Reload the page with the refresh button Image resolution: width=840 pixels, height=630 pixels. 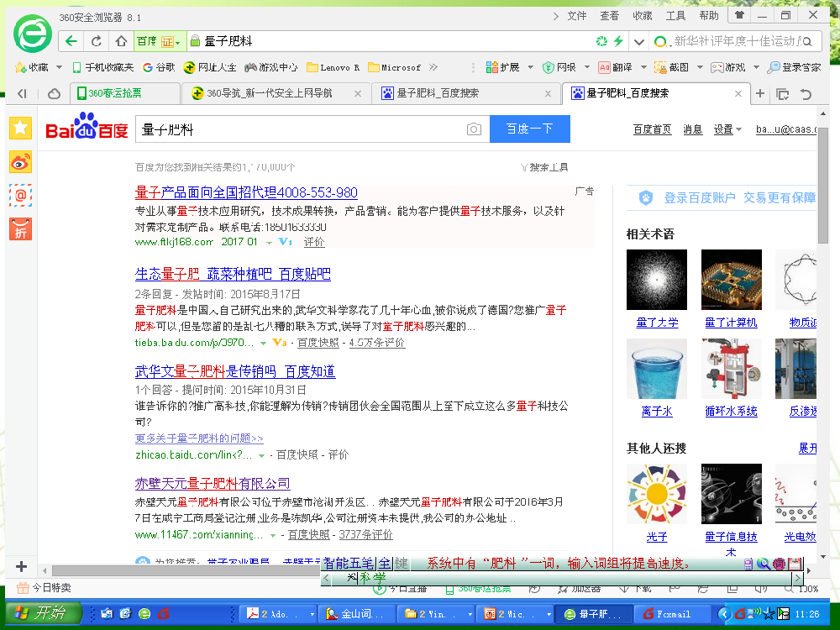pyautogui.click(x=97, y=41)
